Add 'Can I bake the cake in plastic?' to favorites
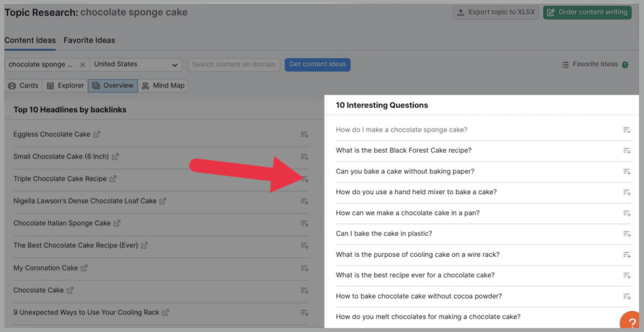Image resolution: width=644 pixels, height=332 pixels. (627, 234)
